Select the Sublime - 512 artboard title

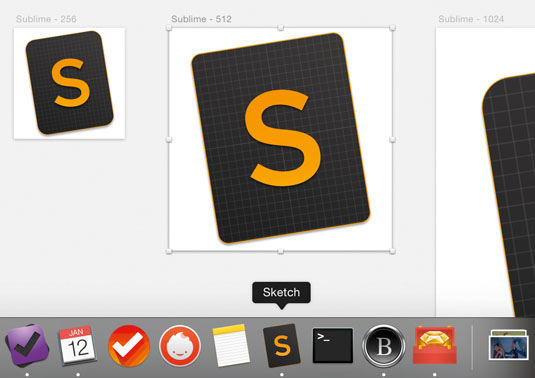201,19
